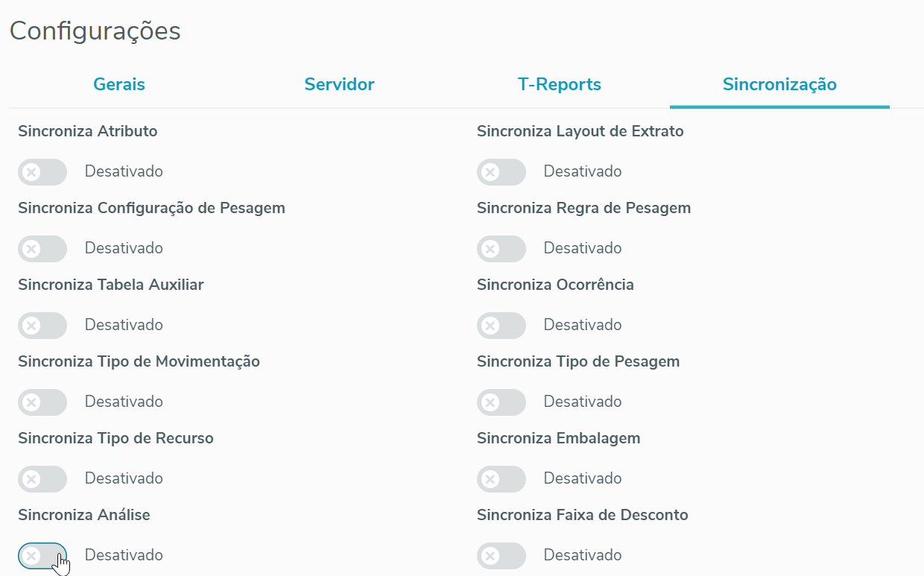Screen dimensions: 924x576
Task: Toggle the Sincroniza Análise switch
Action: [x=42, y=556]
